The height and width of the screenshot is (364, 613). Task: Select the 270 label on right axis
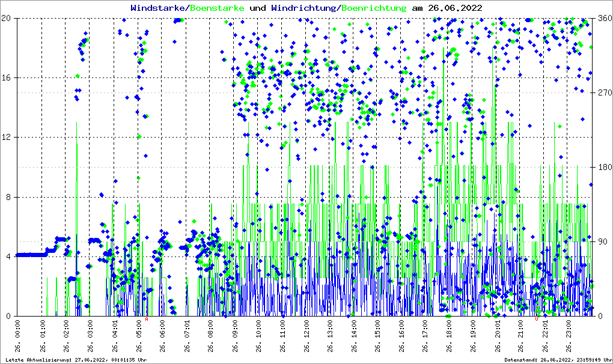604,93
